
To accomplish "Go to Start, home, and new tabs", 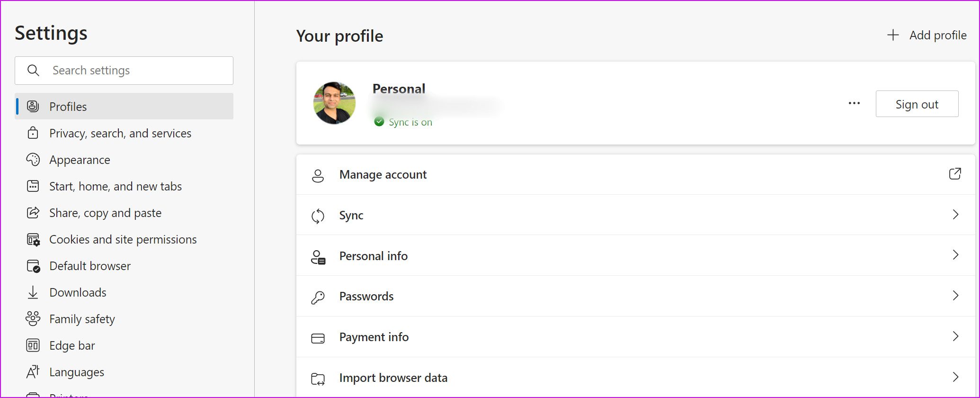I will pos(116,186).
